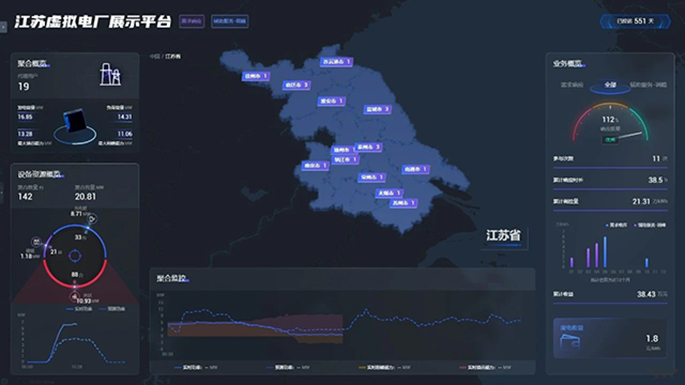Select the 连云港市 marker on the map
This screenshot has height=385, width=685.
click(336, 62)
